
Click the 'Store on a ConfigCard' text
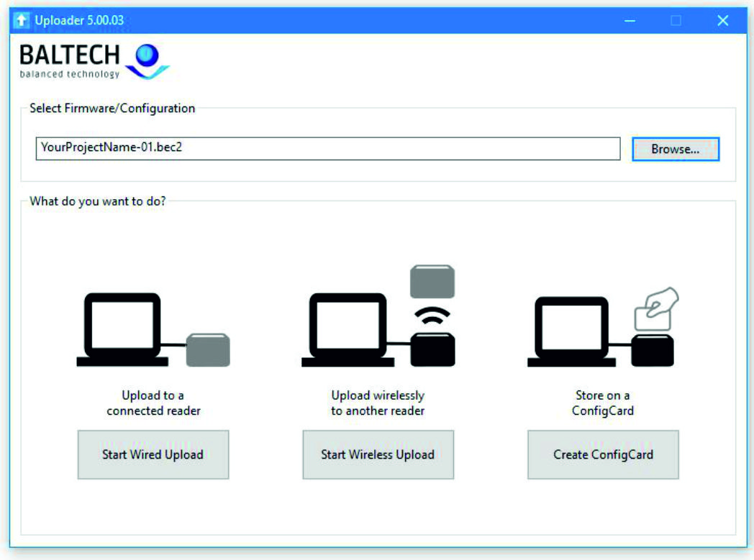tap(602, 403)
